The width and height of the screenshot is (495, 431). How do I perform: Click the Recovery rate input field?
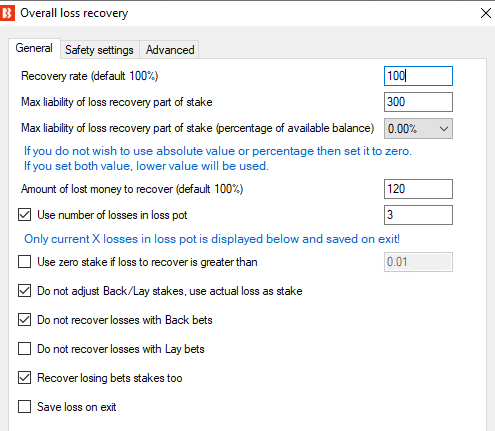pos(418,76)
